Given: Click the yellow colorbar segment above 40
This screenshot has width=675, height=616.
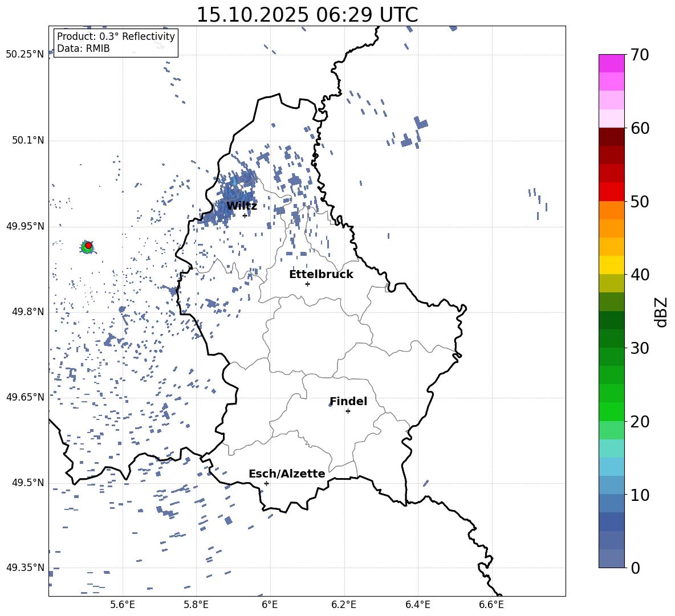Looking at the screenshot, I should tap(612, 265).
